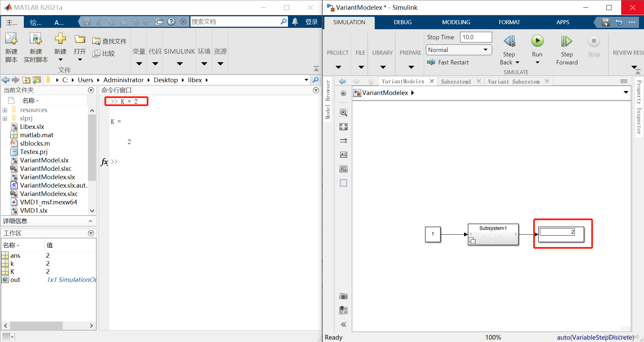
Task: Open the Run button dropdown arrow
Action: pyautogui.click(x=537, y=62)
